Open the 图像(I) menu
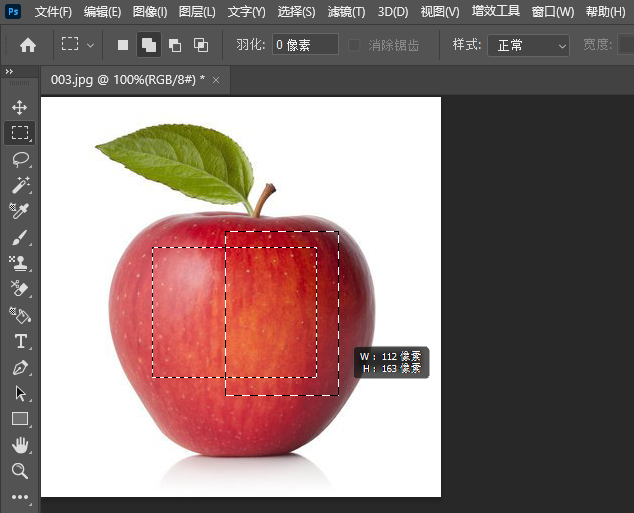 150,12
